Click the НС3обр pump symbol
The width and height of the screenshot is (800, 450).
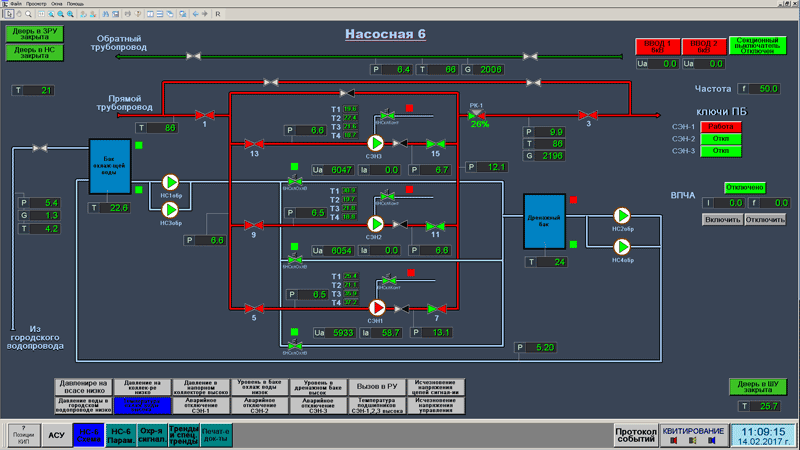pyautogui.click(x=170, y=209)
